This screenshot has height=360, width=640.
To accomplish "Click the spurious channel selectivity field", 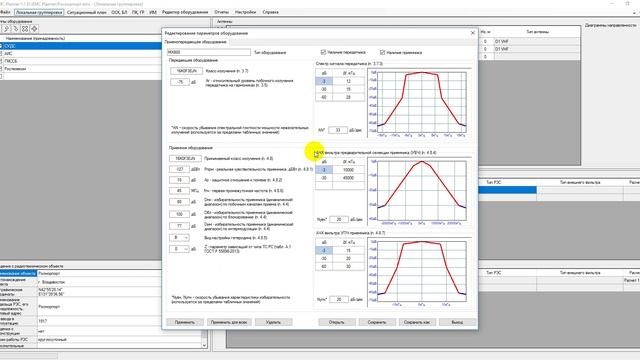I will (179, 202).
